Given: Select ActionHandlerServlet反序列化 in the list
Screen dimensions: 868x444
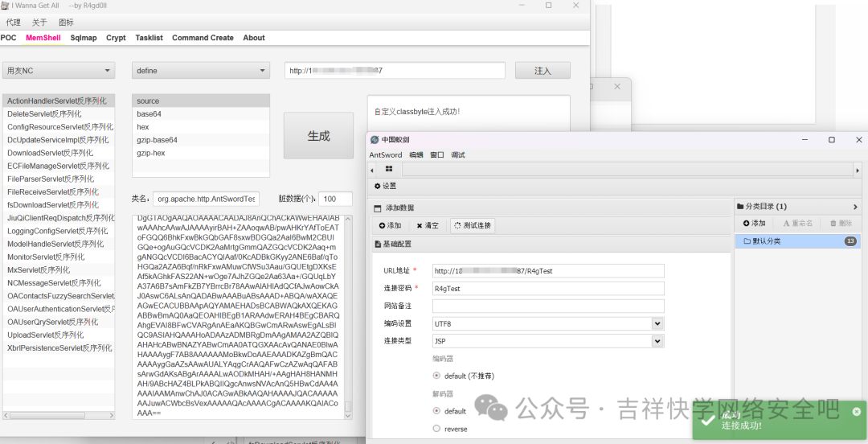Looking at the screenshot, I should coord(59,101).
